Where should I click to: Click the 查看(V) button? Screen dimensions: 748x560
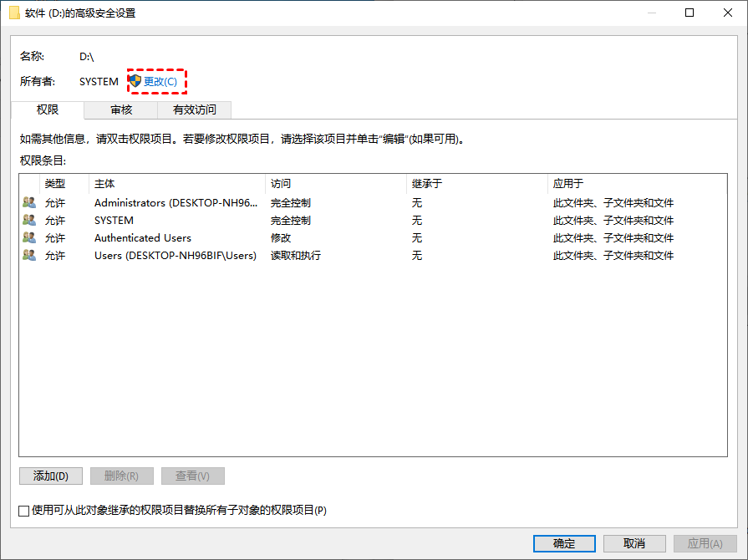pyautogui.click(x=192, y=476)
